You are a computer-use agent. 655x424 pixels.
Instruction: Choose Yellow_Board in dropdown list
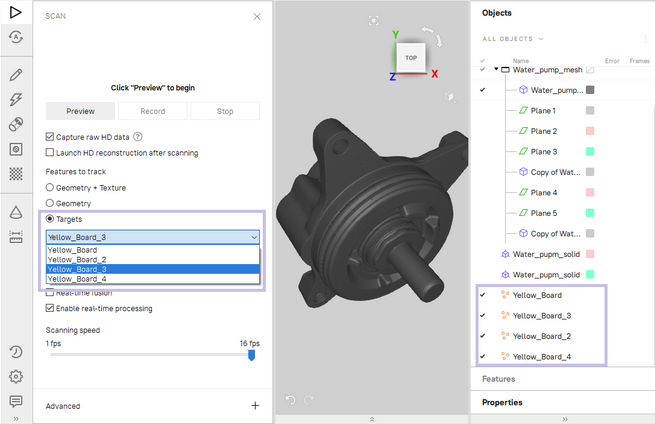pyautogui.click(x=152, y=250)
